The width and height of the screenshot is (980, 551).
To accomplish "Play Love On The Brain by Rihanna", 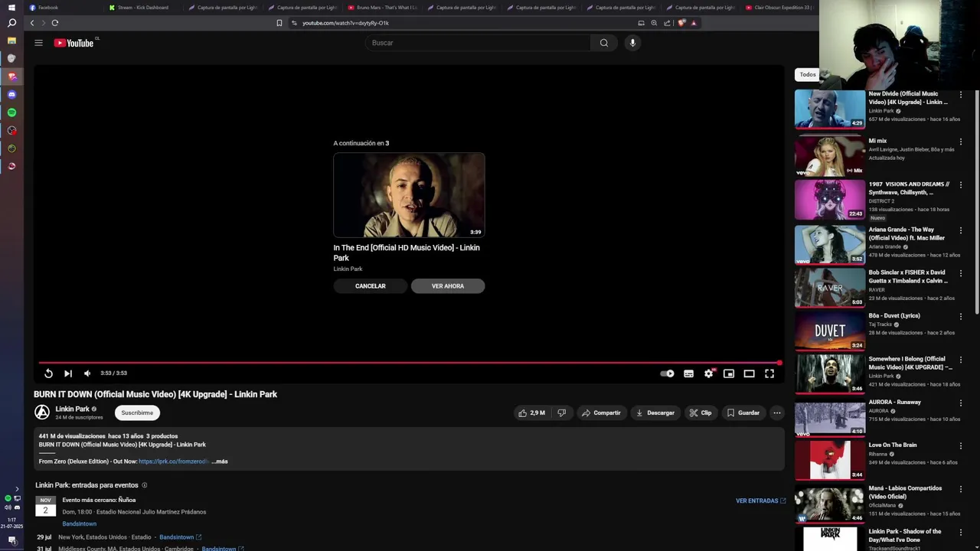I will [830, 460].
